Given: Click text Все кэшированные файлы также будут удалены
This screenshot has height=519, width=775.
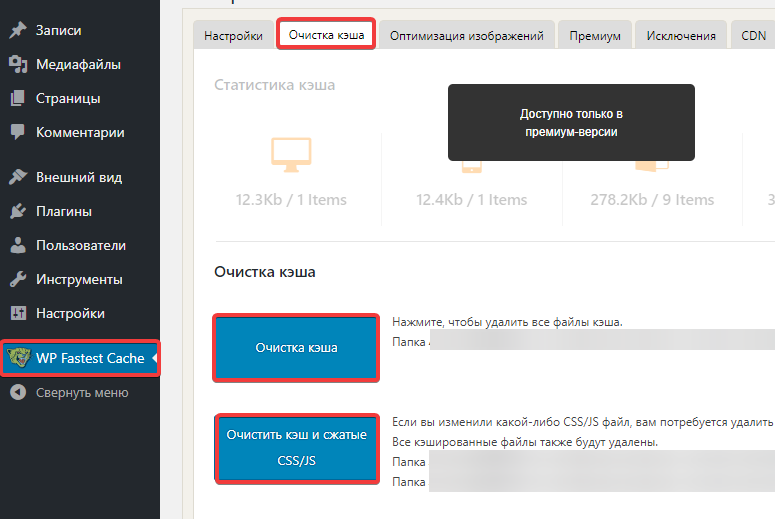Looking at the screenshot, I should [x=525, y=442].
